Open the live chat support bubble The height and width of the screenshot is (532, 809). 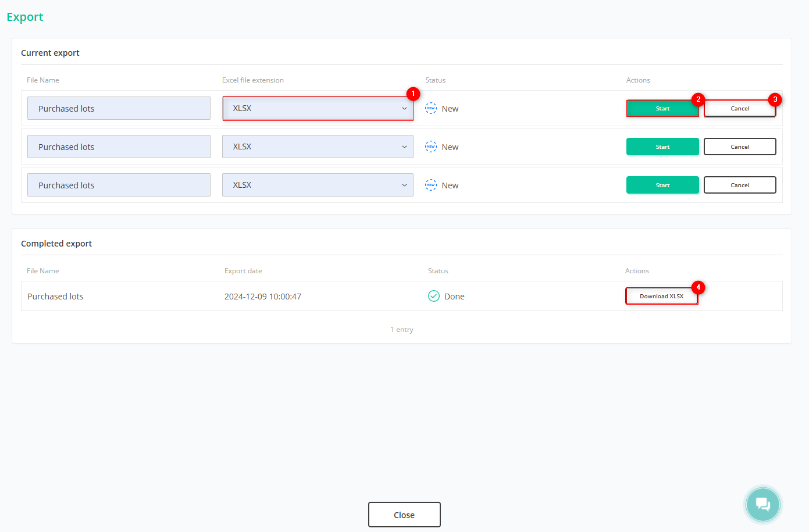762,505
